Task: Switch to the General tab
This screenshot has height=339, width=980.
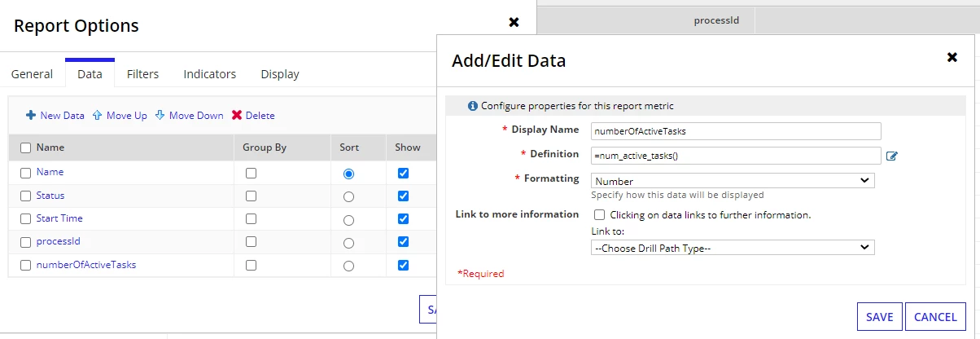Action: (x=32, y=74)
